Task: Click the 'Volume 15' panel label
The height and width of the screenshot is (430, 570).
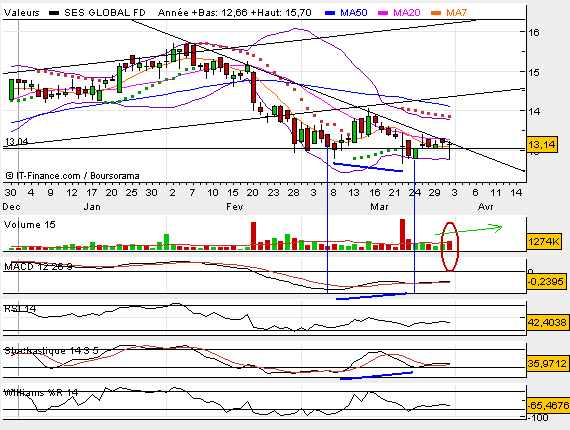Action: (x=30, y=225)
